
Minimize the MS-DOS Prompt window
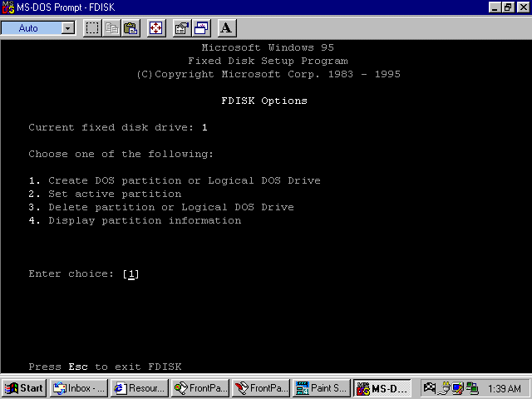(495, 7)
